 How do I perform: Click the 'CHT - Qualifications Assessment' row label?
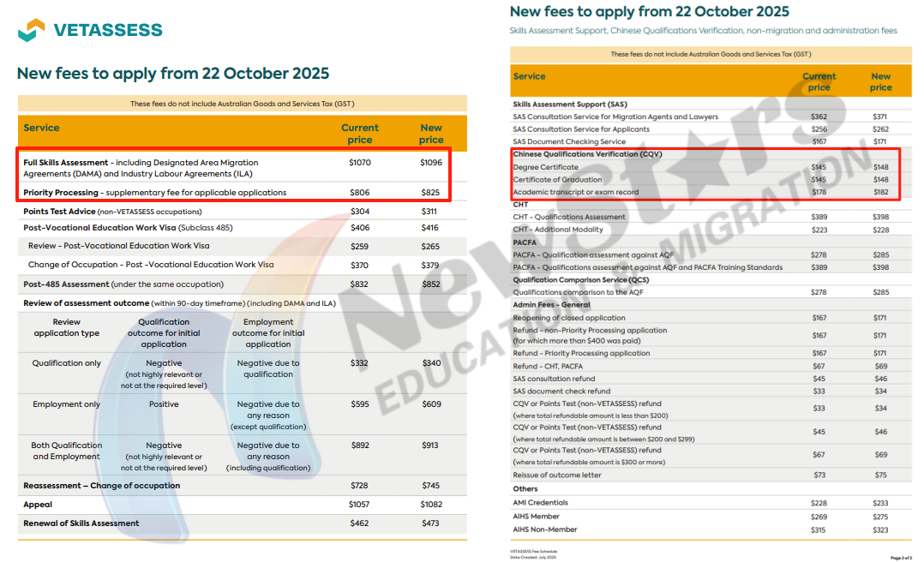click(569, 218)
